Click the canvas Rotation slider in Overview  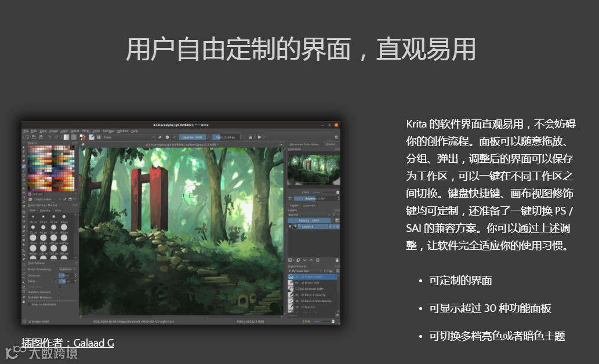pyautogui.click(x=315, y=199)
